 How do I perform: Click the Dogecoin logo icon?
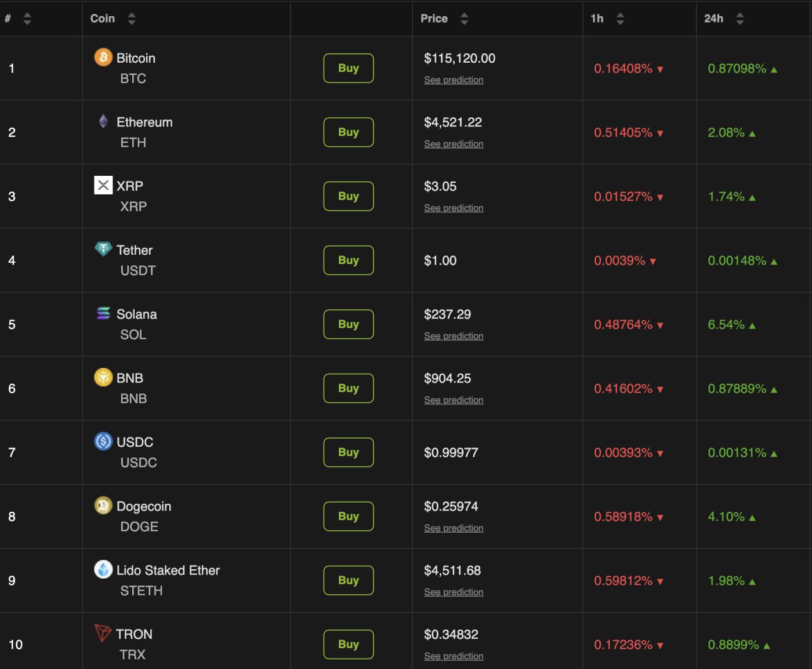(x=103, y=505)
